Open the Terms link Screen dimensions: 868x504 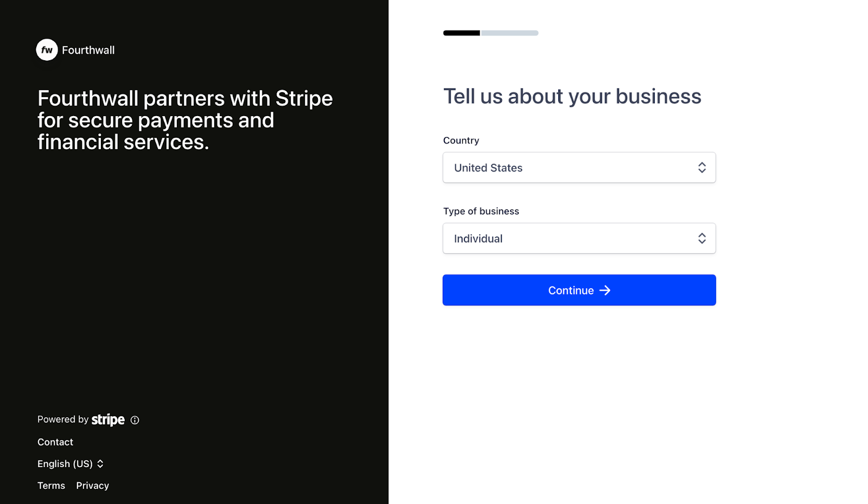(x=51, y=486)
